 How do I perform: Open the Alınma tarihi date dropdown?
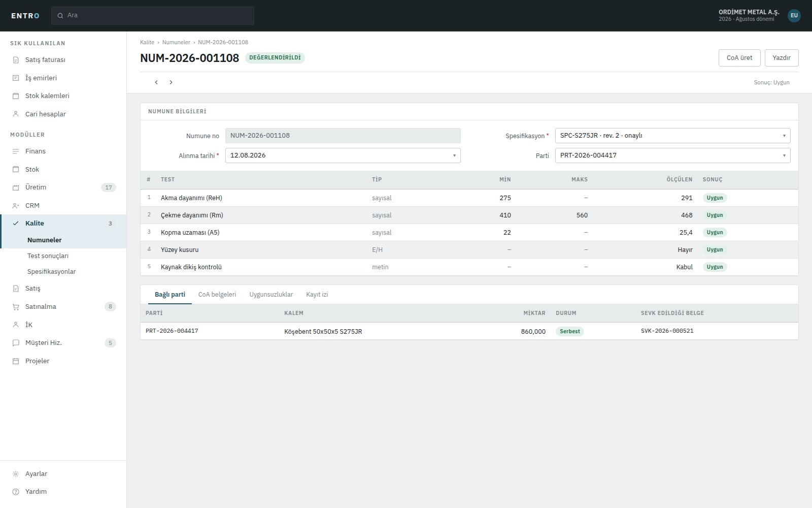[x=343, y=155]
